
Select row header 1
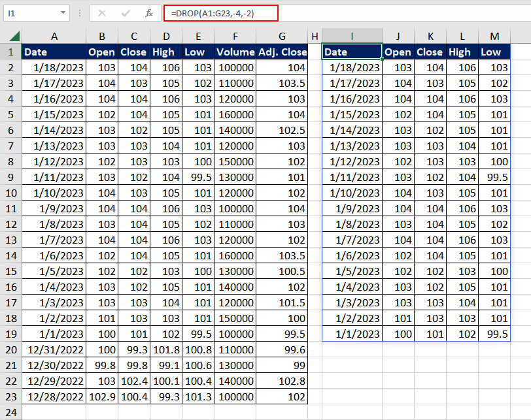(12, 52)
